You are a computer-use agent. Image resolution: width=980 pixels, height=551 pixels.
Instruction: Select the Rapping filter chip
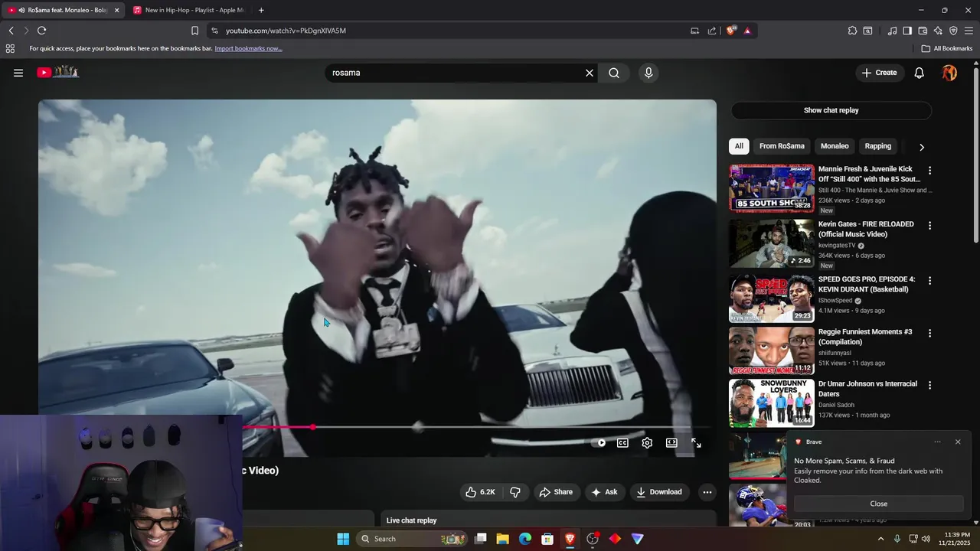[x=877, y=146]
